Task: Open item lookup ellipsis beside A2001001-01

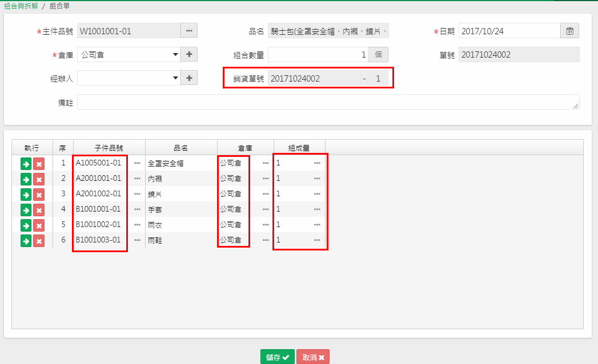Action: click(x=137, y=179)
